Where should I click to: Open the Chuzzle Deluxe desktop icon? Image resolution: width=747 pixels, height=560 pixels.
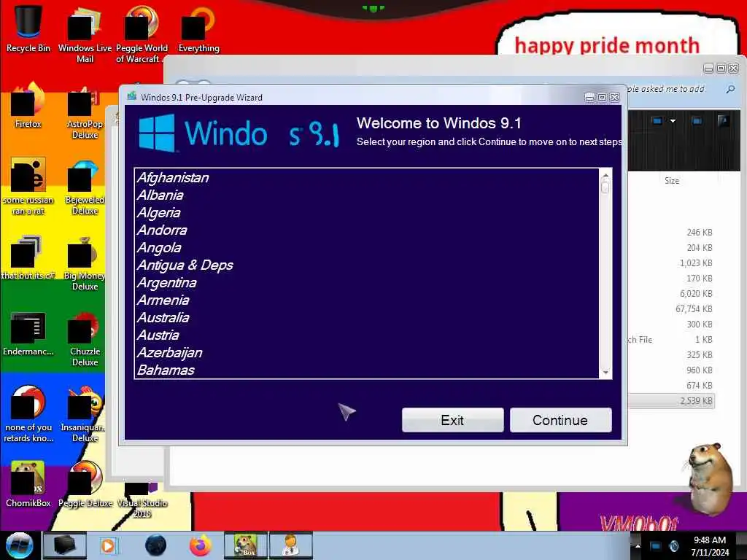pyautogui.click(x=85, y=339)
